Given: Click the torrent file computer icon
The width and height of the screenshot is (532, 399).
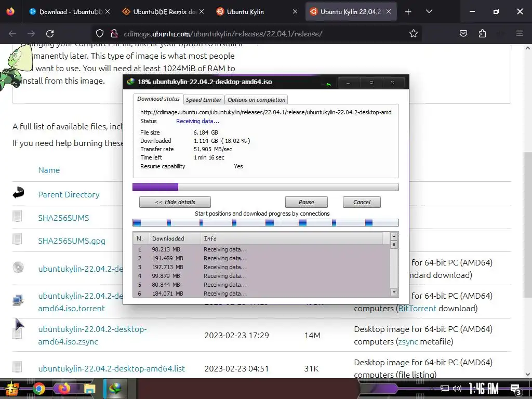Looking at the screenshot, I should pyautogui.click(x=18, y=300).
